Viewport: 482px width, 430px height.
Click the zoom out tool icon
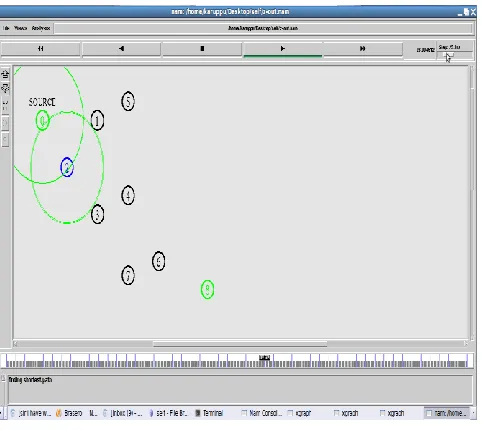coord(5,89)
